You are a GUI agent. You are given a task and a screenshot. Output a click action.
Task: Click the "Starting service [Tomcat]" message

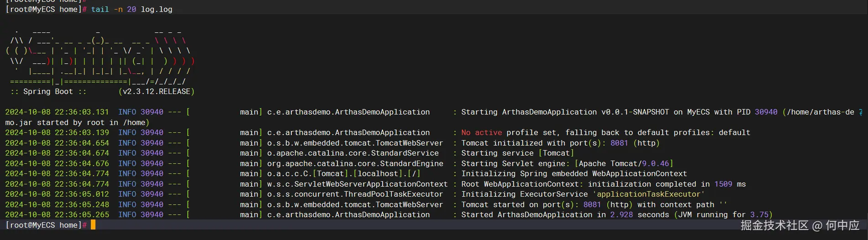tap(517, 153)
